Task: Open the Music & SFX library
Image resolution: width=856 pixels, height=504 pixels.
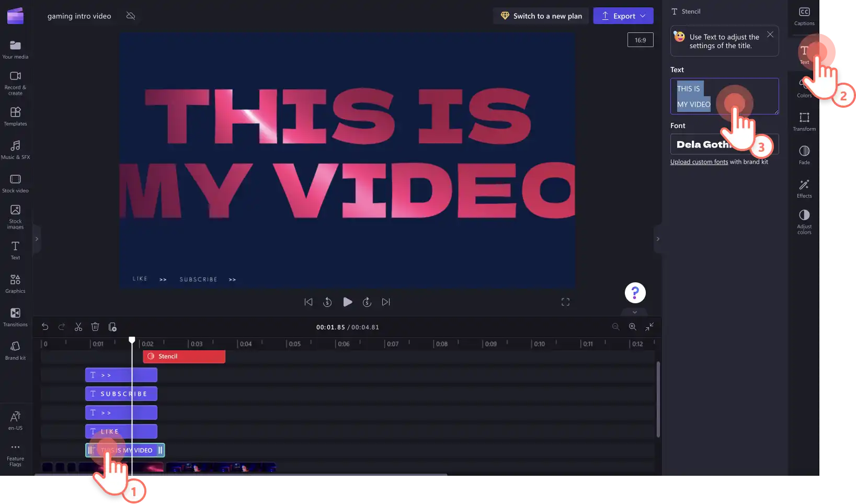Action: click(x=15, y=150)
